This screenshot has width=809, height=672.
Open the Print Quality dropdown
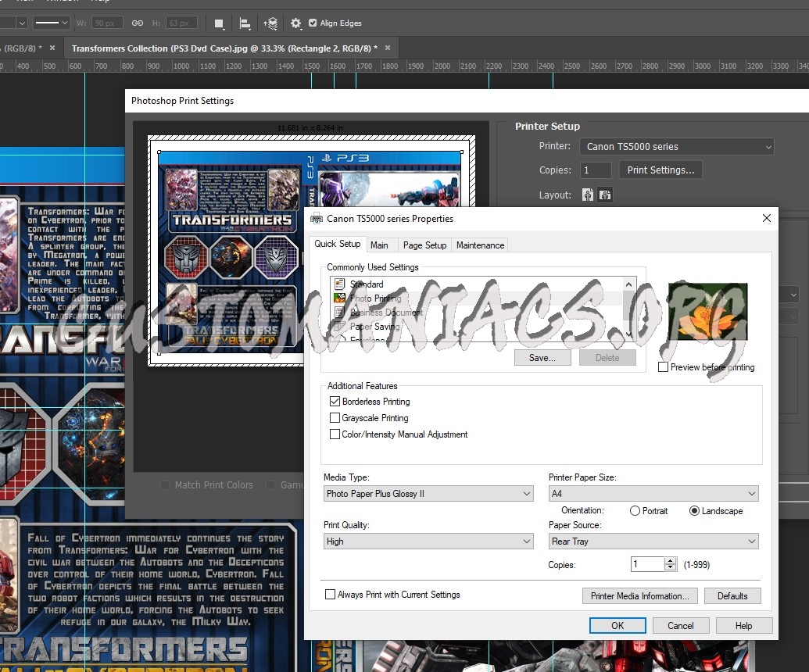pyautogui.click(x=428, y=541)
